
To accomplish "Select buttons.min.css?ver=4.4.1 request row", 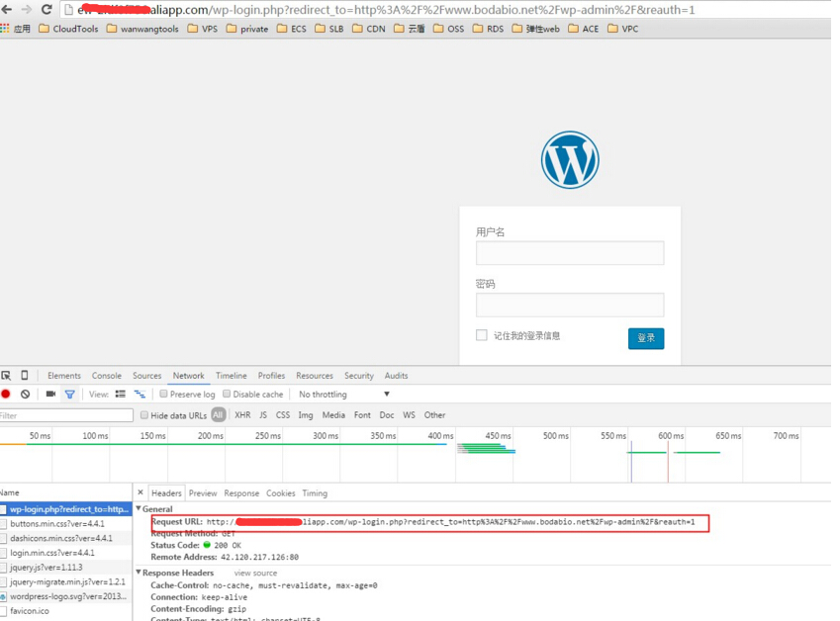I will coord(66,523).
